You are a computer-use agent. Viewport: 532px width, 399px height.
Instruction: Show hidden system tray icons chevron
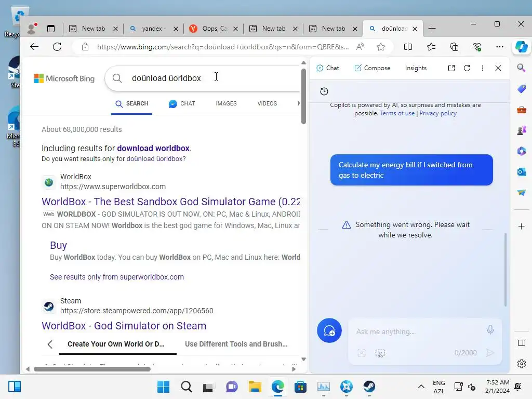pyautogui.click(x=421, y=387)
